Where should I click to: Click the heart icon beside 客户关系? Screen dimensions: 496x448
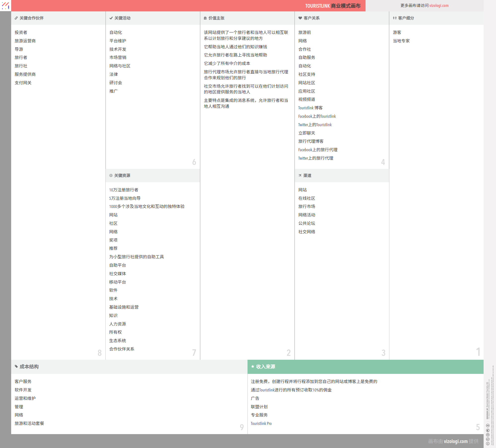[300, 18]
